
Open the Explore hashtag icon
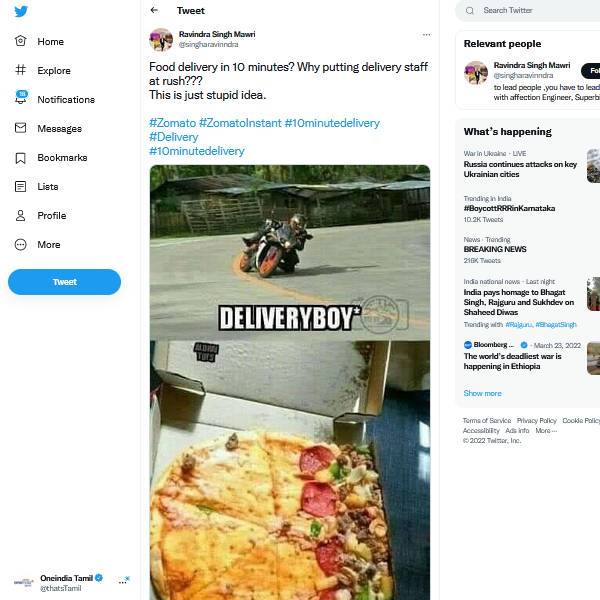pos(21,71)
